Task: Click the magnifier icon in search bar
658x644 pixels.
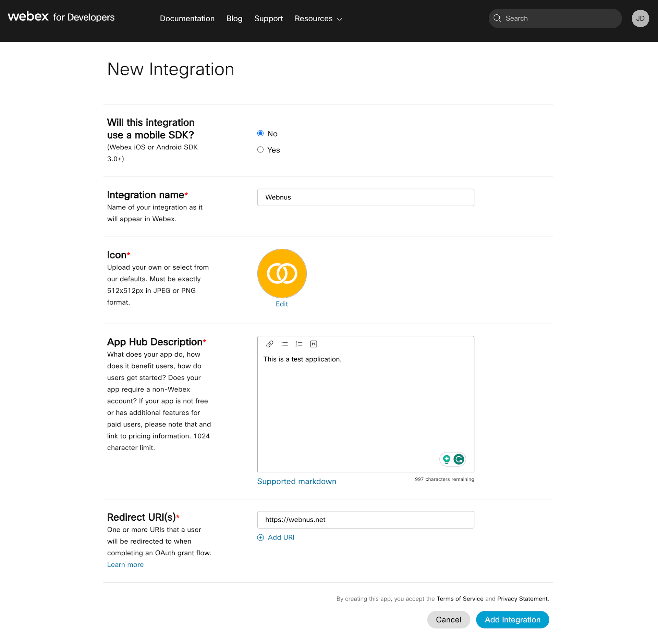Action: (x=497, y=18)
